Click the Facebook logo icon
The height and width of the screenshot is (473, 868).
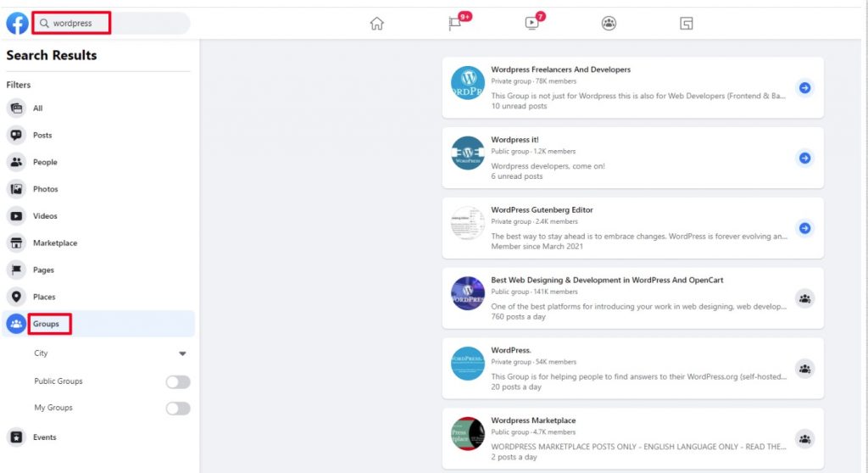[17, 23]
